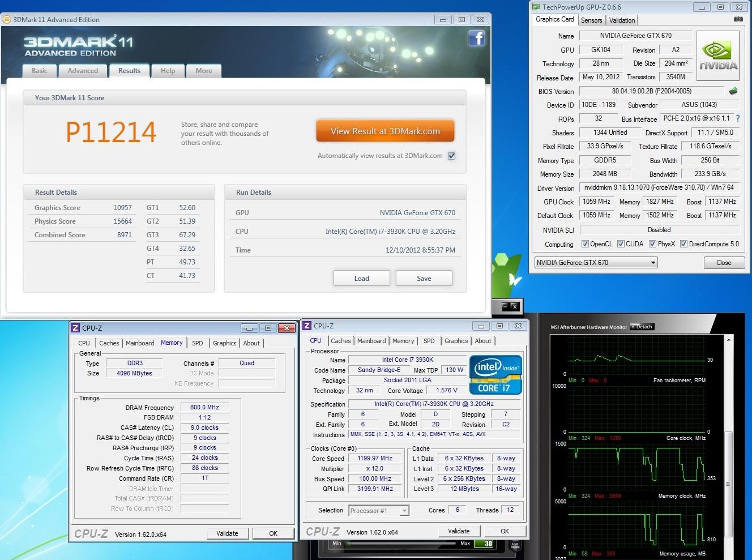Switch to the Advanced tab in 3DMark

pyautogui.click(x=83, y=71)
